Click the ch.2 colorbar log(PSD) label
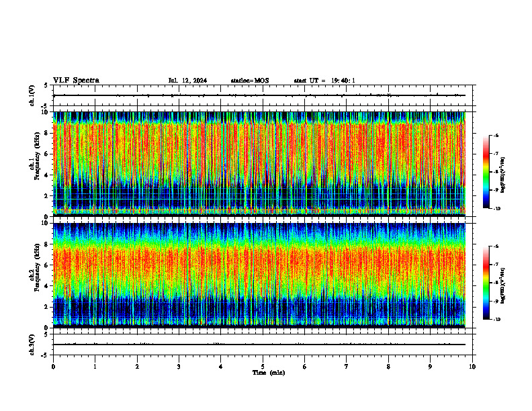 tap(503, 286)
